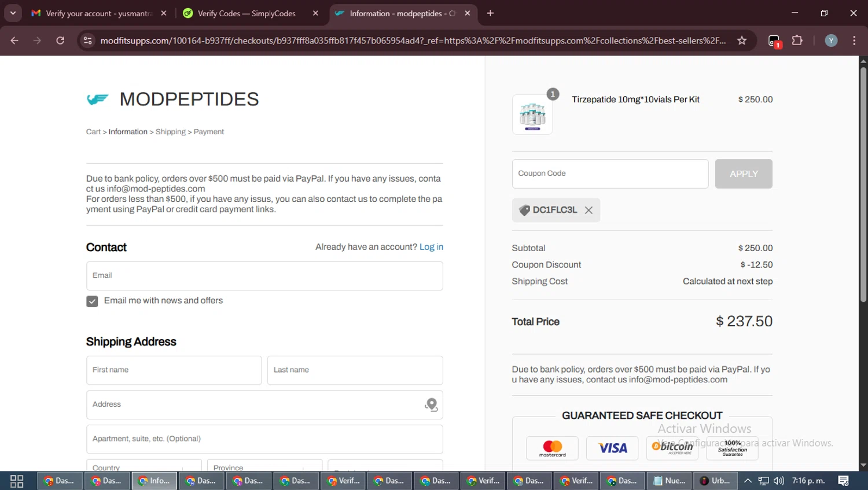Viewport: 868px width, 490px height.
Task: Remove coupon DC1FLC3L with the X
Action: [x=589, y=210]
